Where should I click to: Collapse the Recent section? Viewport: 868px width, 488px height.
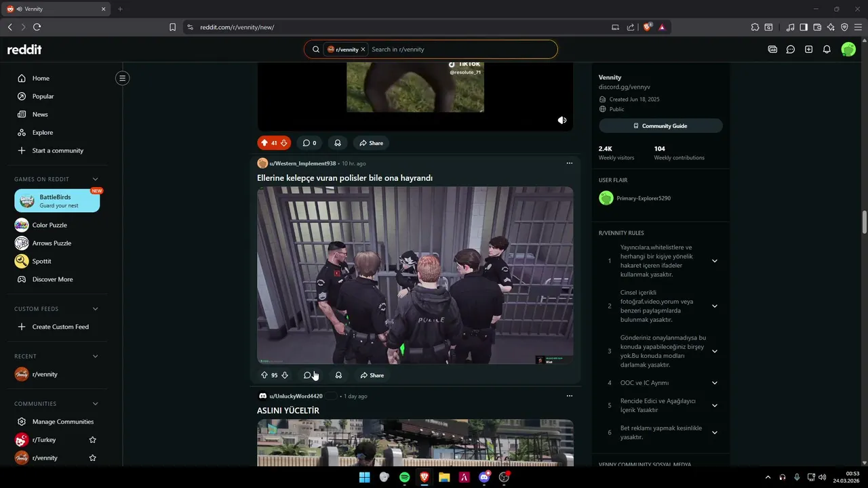(95, 357)
